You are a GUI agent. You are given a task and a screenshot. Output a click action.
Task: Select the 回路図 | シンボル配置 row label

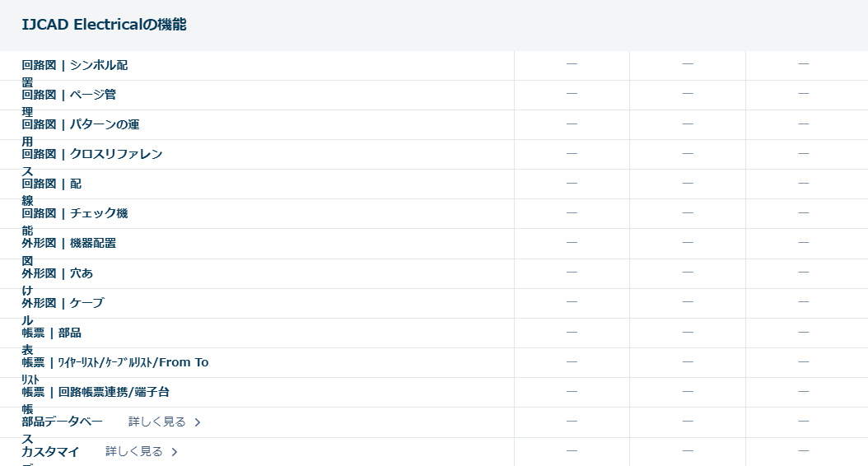(74, 65)
